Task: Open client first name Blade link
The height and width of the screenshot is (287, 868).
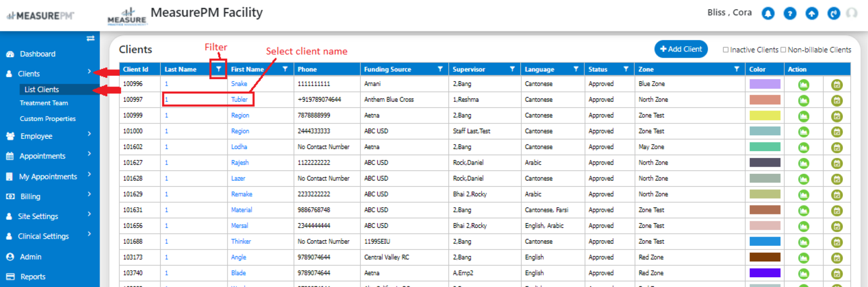Action: click(x=238, y=273)
